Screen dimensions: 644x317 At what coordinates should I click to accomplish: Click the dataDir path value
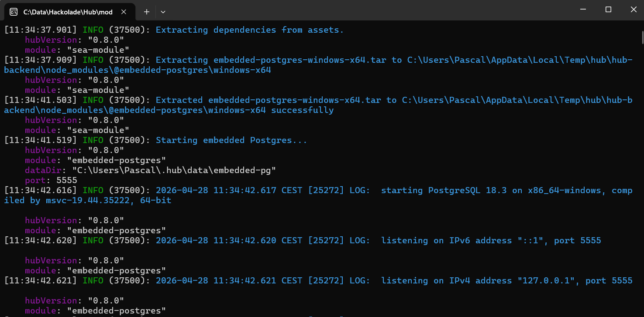(174, 170)
